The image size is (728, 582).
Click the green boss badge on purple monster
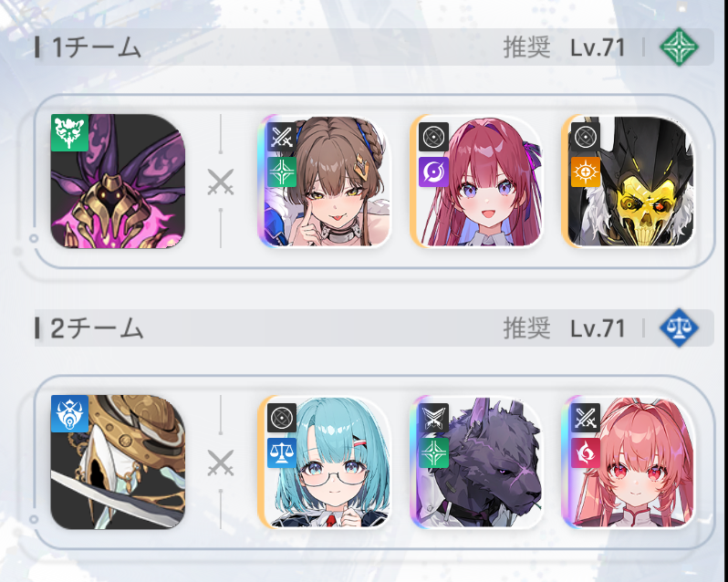[x=69, y=133]
